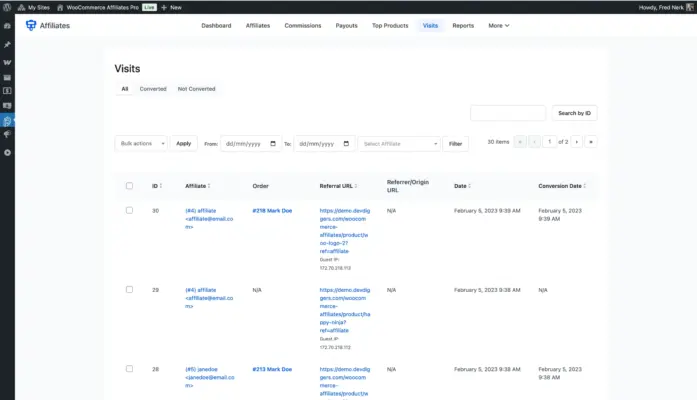Click the From date field
697x400 pixels.
point(251,144)
